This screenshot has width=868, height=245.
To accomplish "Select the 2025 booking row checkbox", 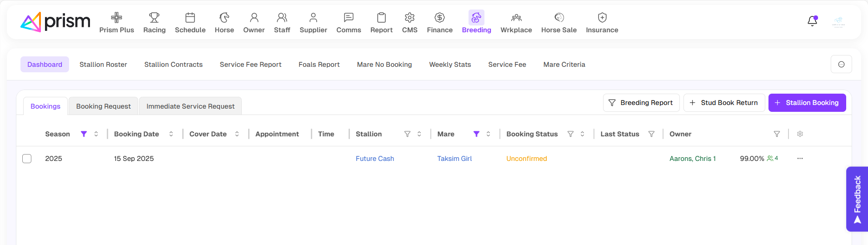I will coord(27,159).
